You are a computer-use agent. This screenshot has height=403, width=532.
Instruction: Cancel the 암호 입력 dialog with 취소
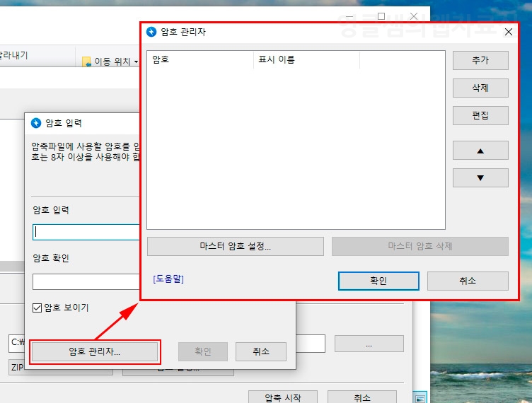click(261, 352)
